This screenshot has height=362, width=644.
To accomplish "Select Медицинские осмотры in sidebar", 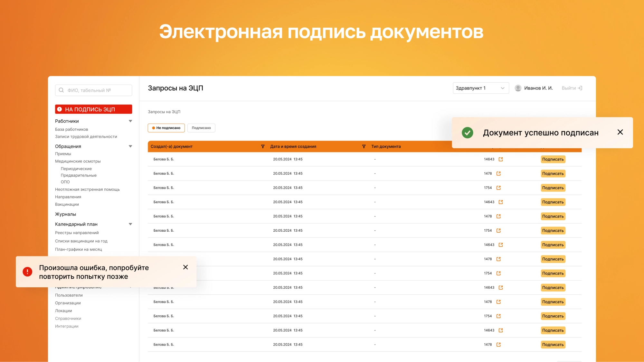I will click(78, 161).
